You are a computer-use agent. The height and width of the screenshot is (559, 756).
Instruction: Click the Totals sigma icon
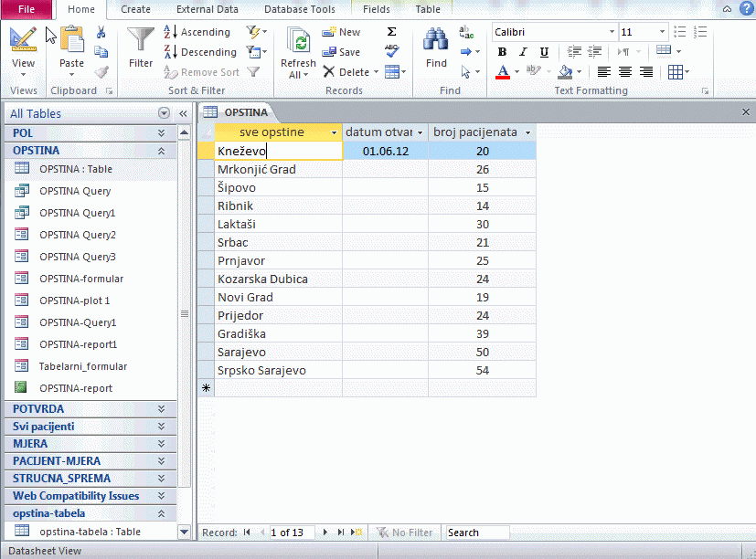tap(391, 32)
